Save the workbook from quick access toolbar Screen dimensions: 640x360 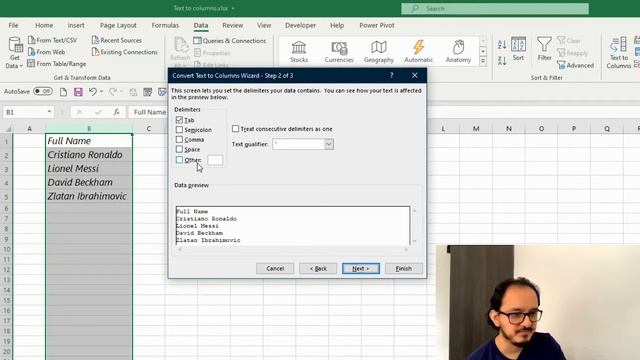pyautogui.click(x=78, y=92)
